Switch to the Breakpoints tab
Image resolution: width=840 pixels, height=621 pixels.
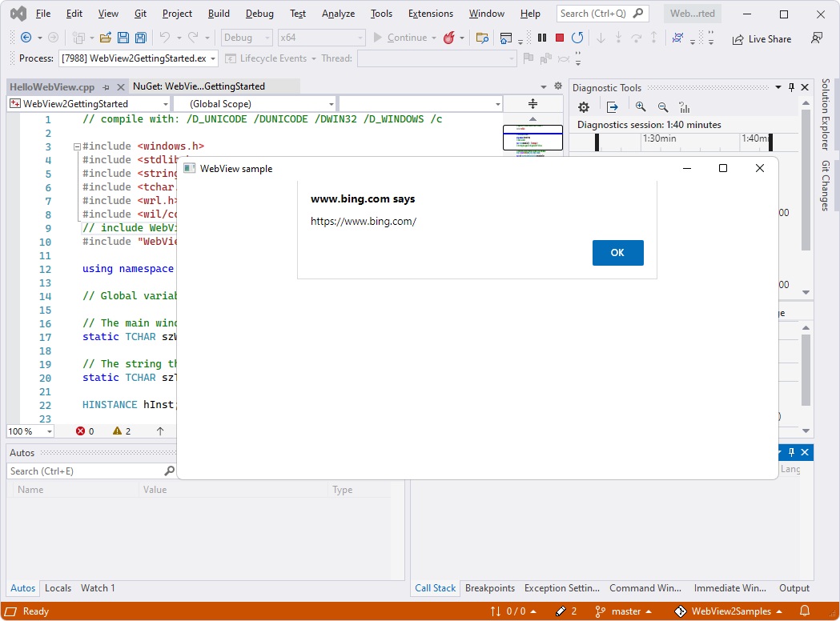(489, 587)
